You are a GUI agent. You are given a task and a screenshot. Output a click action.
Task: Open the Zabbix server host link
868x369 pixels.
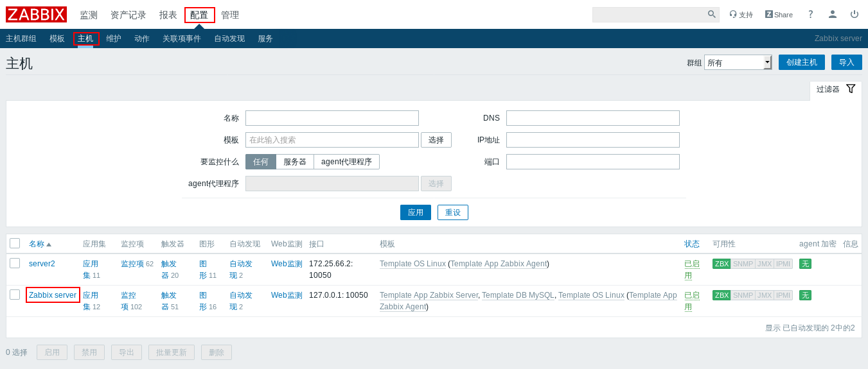coord(53,295)
